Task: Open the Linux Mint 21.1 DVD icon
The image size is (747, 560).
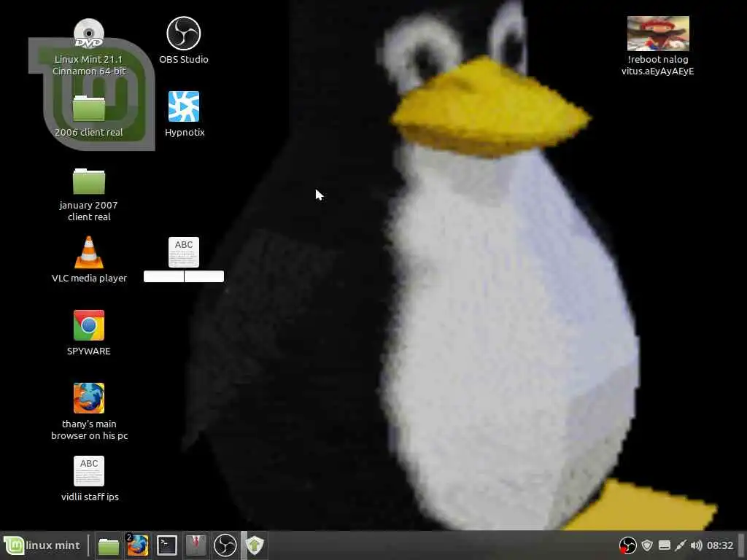Action: [x=88, y=34]
